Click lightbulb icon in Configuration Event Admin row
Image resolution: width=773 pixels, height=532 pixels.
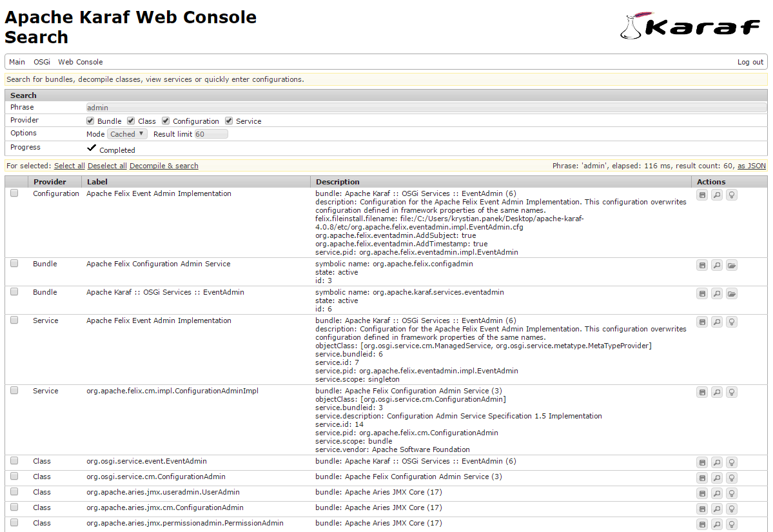pos(732,195)
